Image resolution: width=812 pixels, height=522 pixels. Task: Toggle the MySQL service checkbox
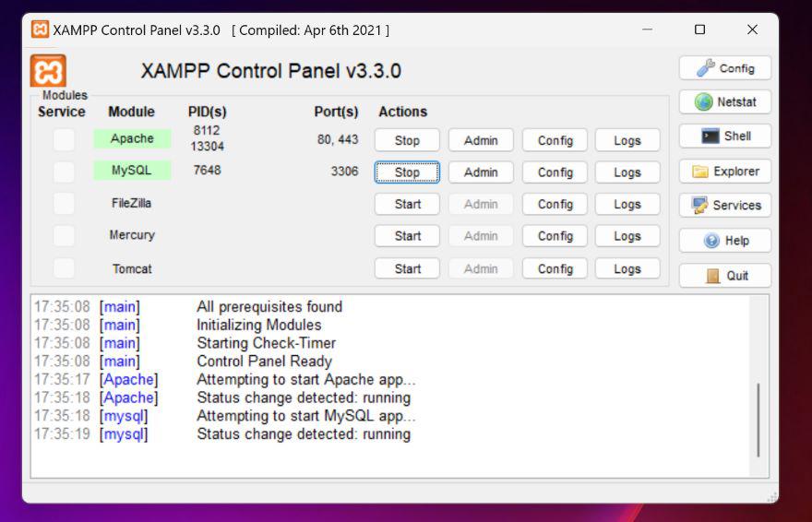pyautogui.click(x=65, y=172)
